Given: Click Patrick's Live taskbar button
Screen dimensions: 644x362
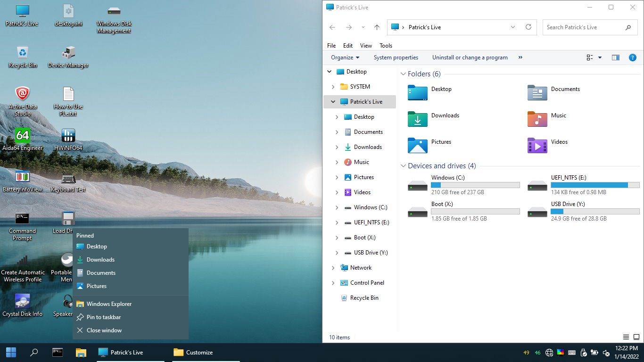Looking at the screenshot, I should 131,352.
